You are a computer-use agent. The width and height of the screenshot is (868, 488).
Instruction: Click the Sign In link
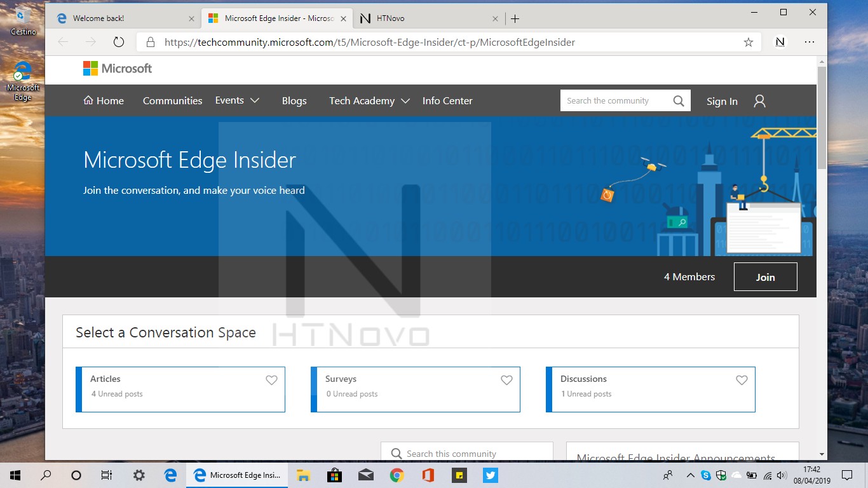[x=722, y=101]
